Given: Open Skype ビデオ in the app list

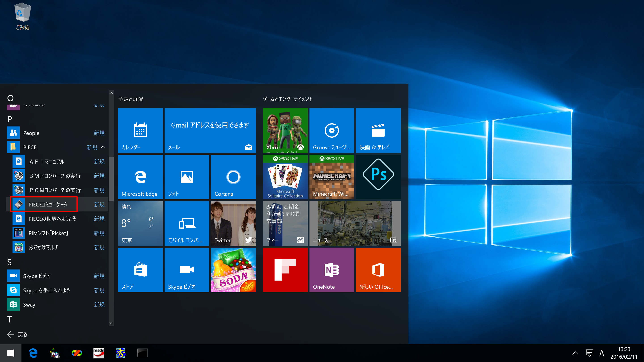Looking at the screenshot, I should 57,276.
